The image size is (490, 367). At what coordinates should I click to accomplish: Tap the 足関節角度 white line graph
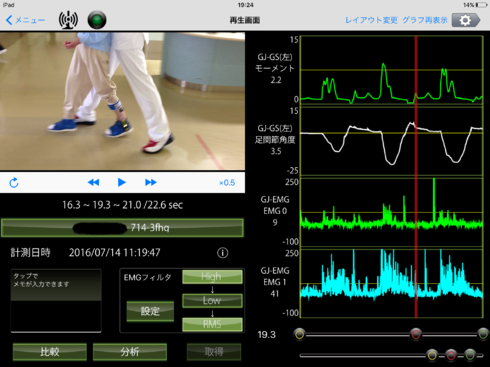392,141
